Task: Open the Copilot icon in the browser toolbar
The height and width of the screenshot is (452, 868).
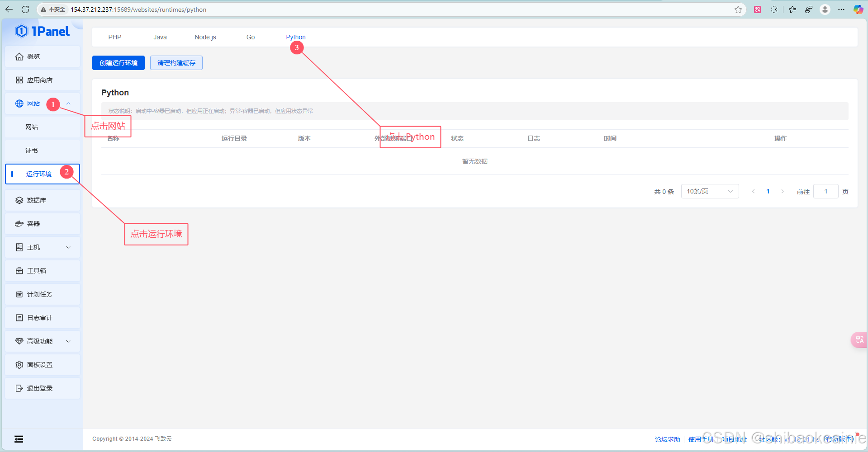Action: click(x=858, y=9)
